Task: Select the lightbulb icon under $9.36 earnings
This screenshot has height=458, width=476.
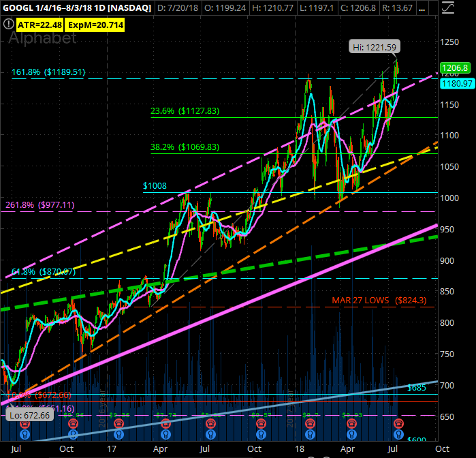Action: 118,435
